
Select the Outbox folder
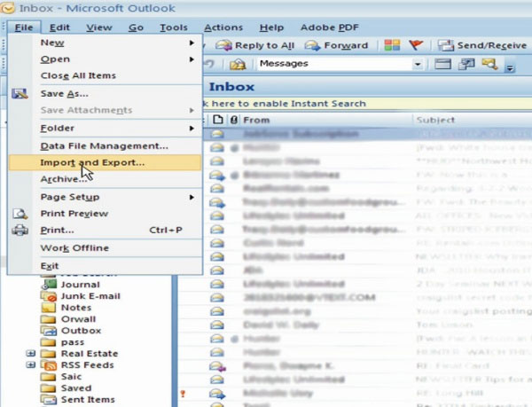coord(81,331)
